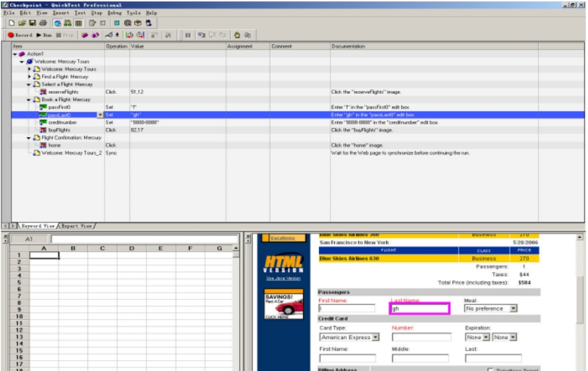Click the Documentation column header
This screenshot has width=588, height=371.
click(x=434, y=46)
